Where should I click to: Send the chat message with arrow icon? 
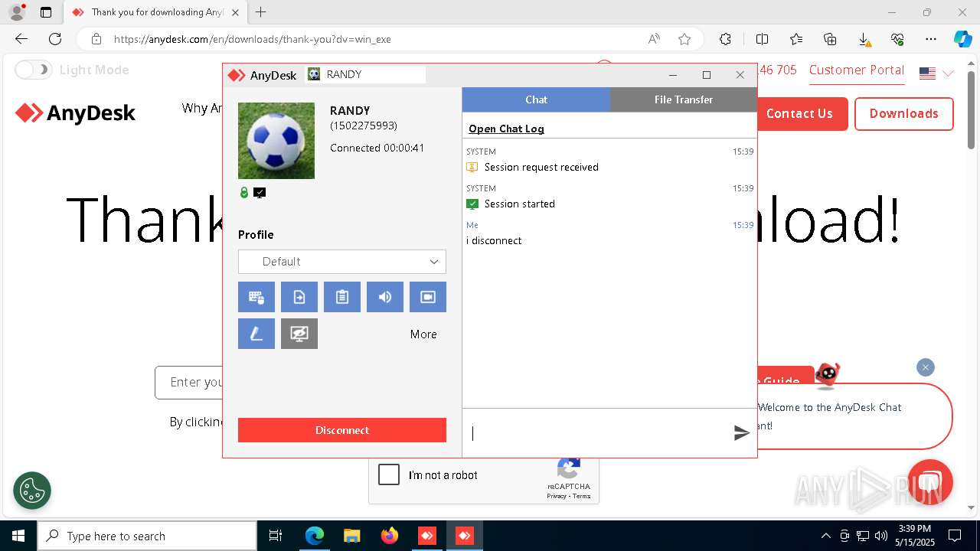click(741, 433)
